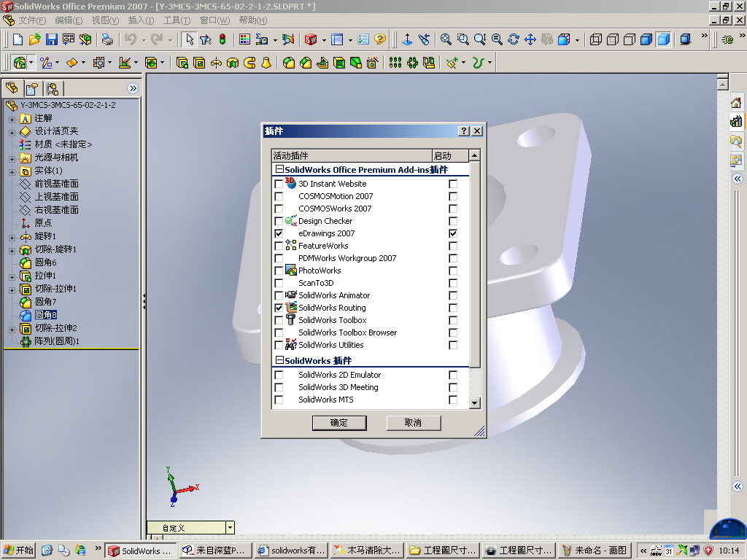Open the 自定义 view dropdown
The height and width of the screenshot is (560, 747).
point(230,528)
